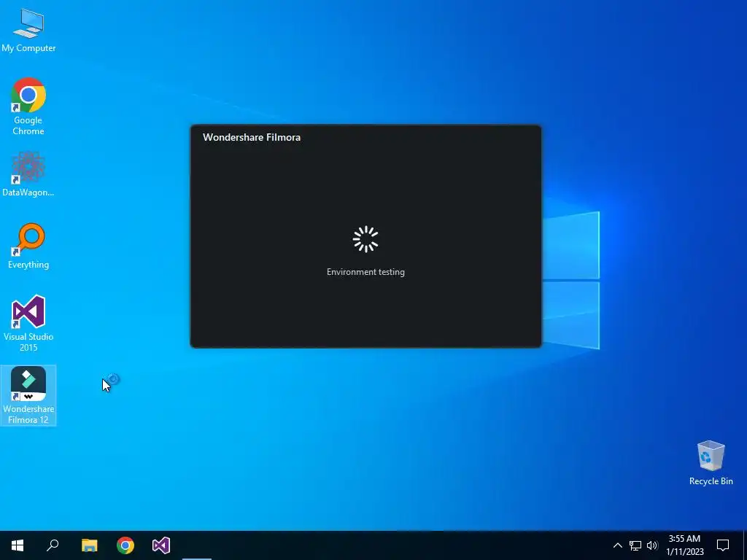747x560 pixels.
Task: Open the volume tray icon
Action: (x=652, y=545)
